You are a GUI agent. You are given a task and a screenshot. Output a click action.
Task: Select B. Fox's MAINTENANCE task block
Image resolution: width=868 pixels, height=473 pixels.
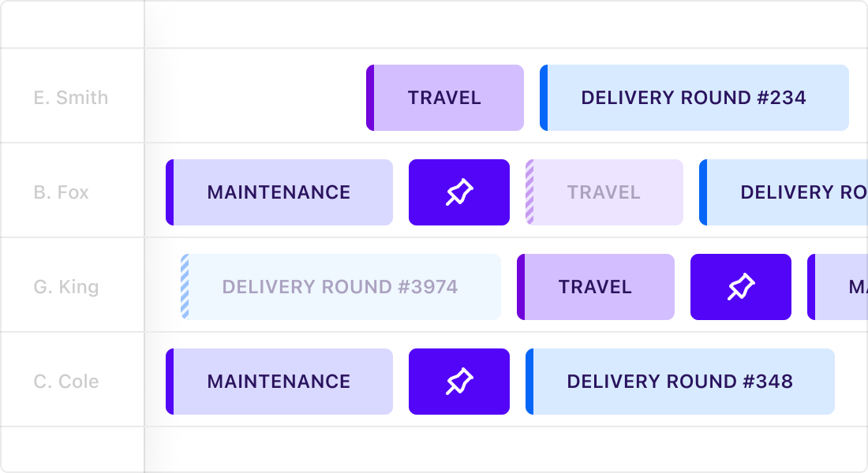[279, 192]
